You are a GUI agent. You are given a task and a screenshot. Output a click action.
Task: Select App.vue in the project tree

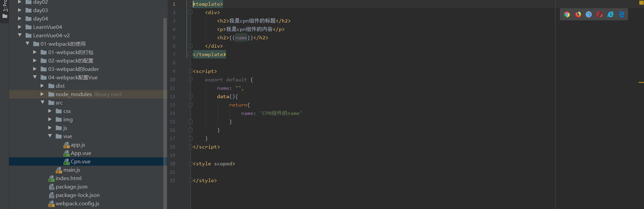pyautogui.click(x=81, y=153)
